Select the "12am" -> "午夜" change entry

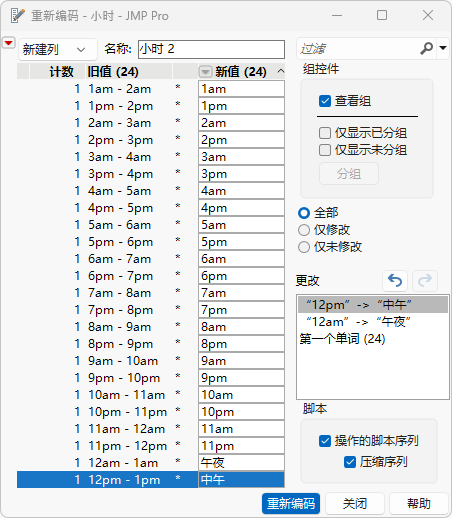pyautogui.click(x=373, y=322)
